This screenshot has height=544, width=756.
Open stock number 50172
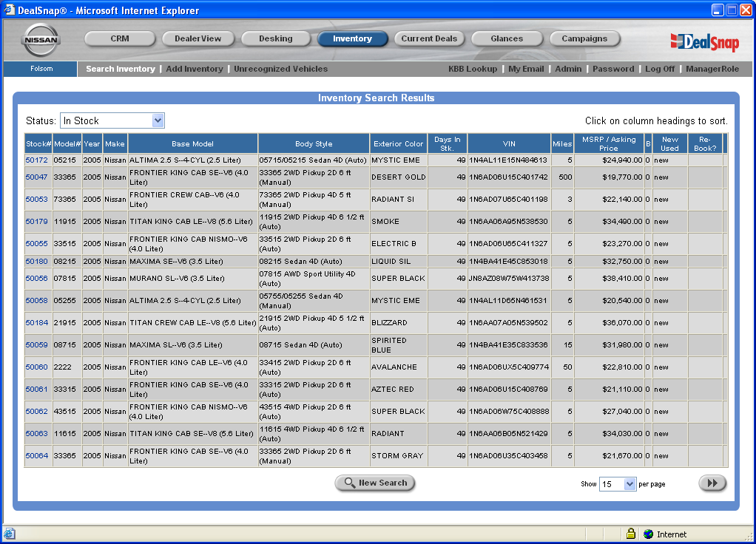[x=37, y=160]
